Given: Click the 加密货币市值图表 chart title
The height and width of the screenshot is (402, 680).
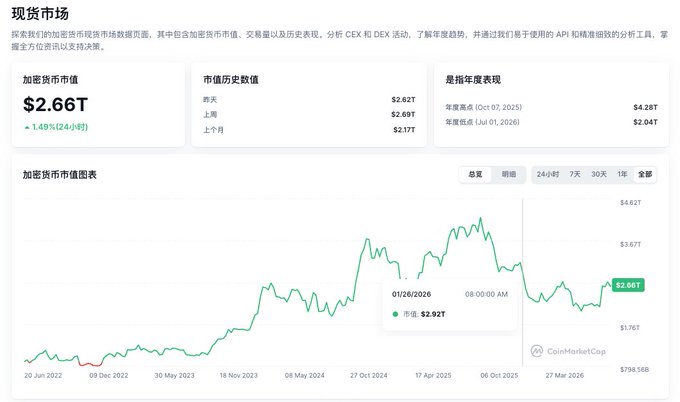Looking at the screenshot, I should click(x=60, y=175).
